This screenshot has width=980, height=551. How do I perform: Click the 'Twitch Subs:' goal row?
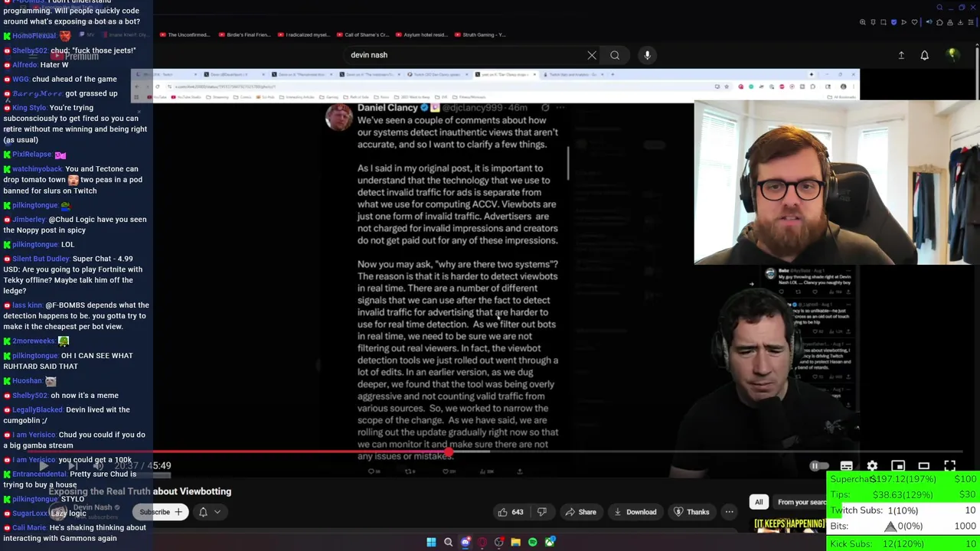coord(903,510)
